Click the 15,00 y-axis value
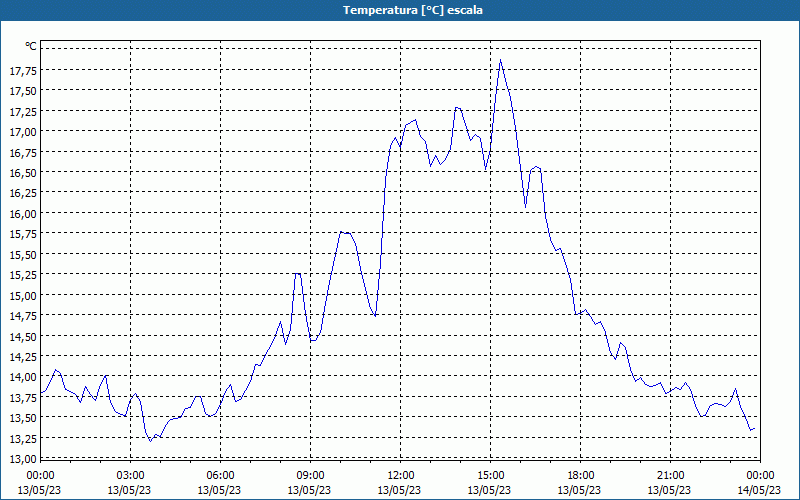 pos(23,296)
